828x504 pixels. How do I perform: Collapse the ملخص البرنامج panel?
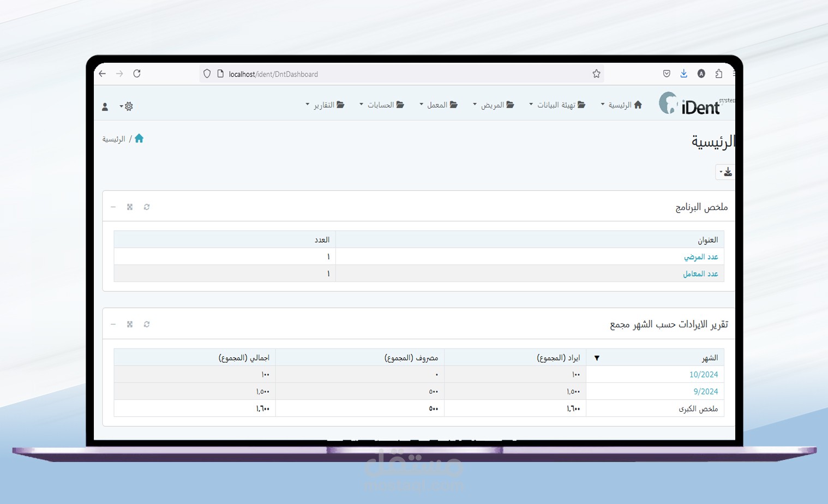[113, 207]
